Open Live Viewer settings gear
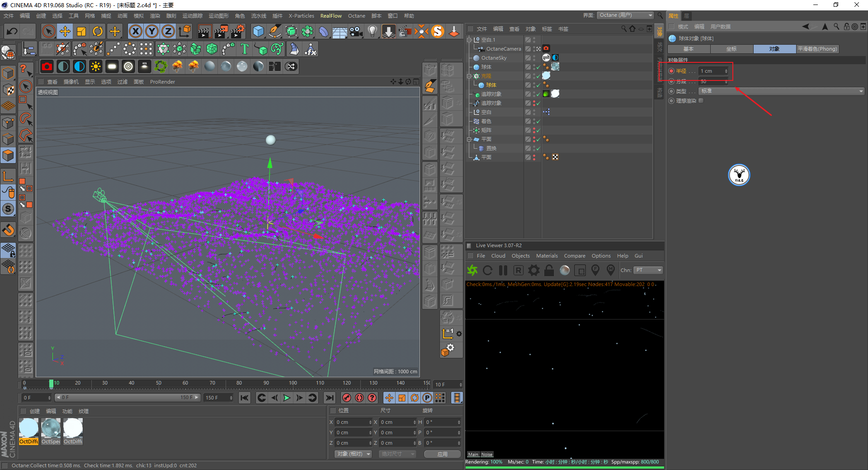The height and width of the screenshot is (470, 868). tap(534, 270)
